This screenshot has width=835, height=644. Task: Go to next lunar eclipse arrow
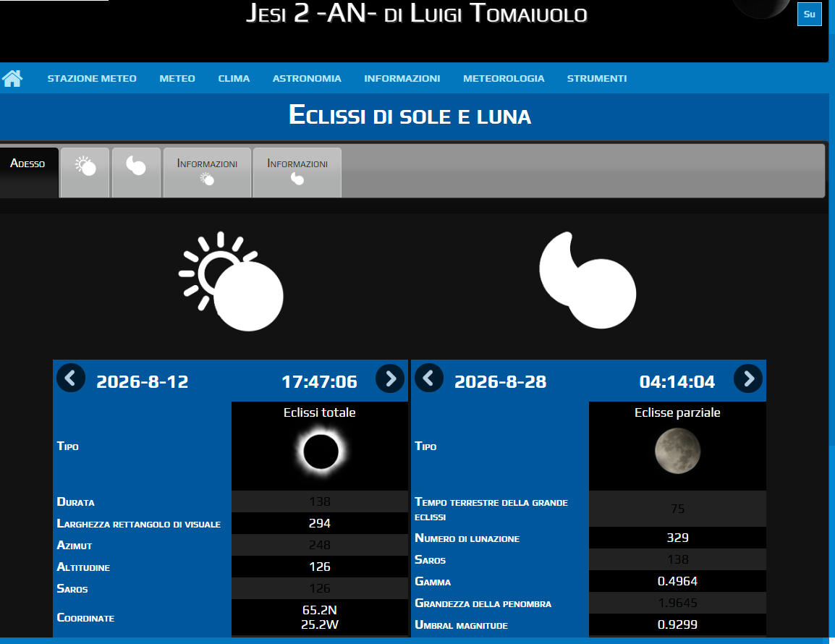click(748, 378)
